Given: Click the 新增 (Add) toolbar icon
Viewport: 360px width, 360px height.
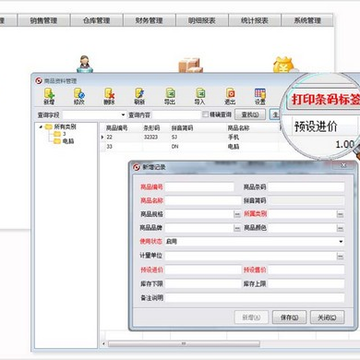Looking at the screenshot, I should tap(49, 96).
